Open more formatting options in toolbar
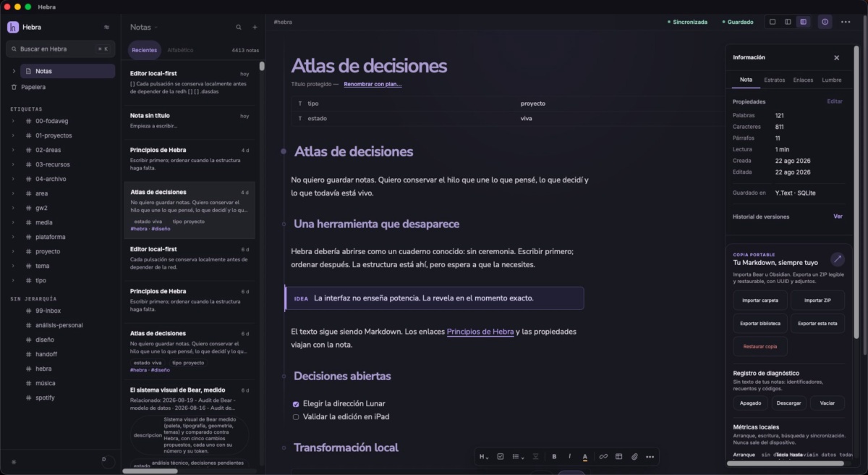Image resolution: width=868 pixels, height=475 pixels. [x=650, y=456]
